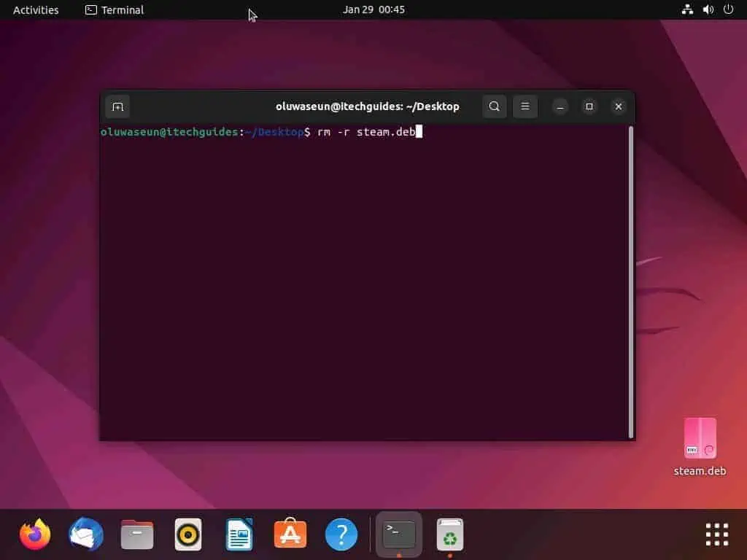This screenshot has height=560, width=747.
Task: Open Rhythmbox music player
Action: click(188, 535)
